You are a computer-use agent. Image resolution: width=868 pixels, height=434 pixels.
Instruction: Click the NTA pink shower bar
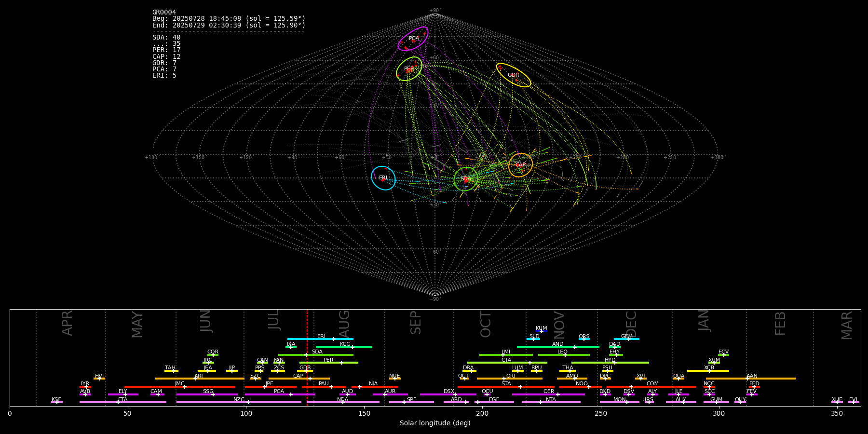[x=551, y=402]
